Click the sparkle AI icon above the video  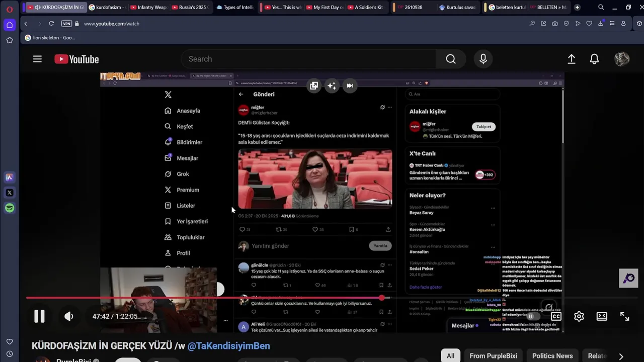click(332, 85)
